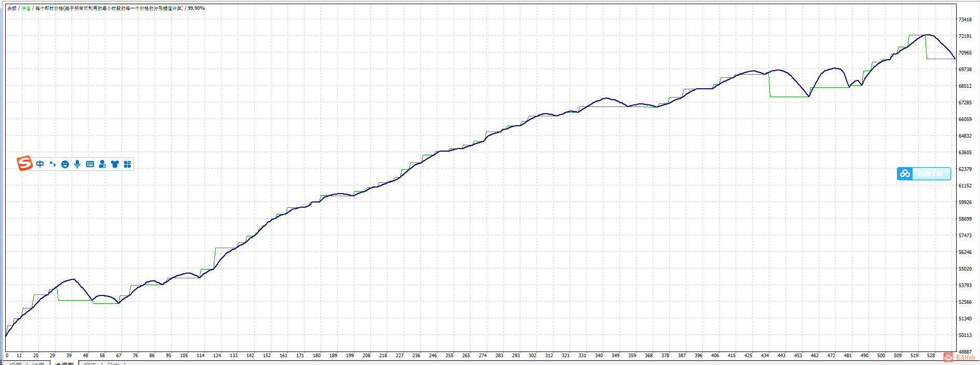Click the x-axis label 528

tap(931, 356)
